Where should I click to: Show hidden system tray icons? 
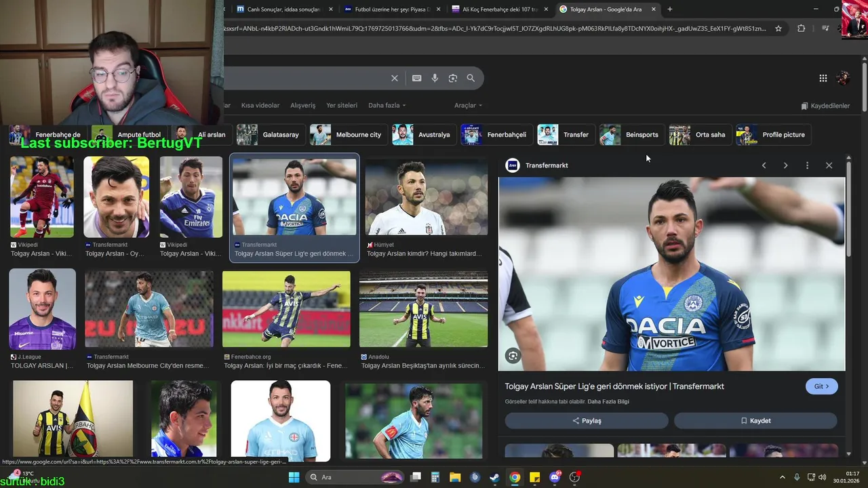tap(782, 477)
